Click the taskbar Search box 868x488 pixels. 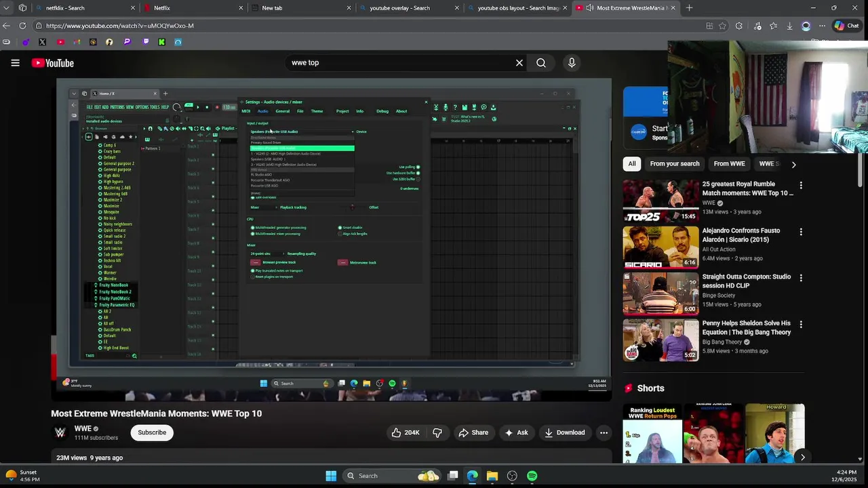(x=392, y=476)
